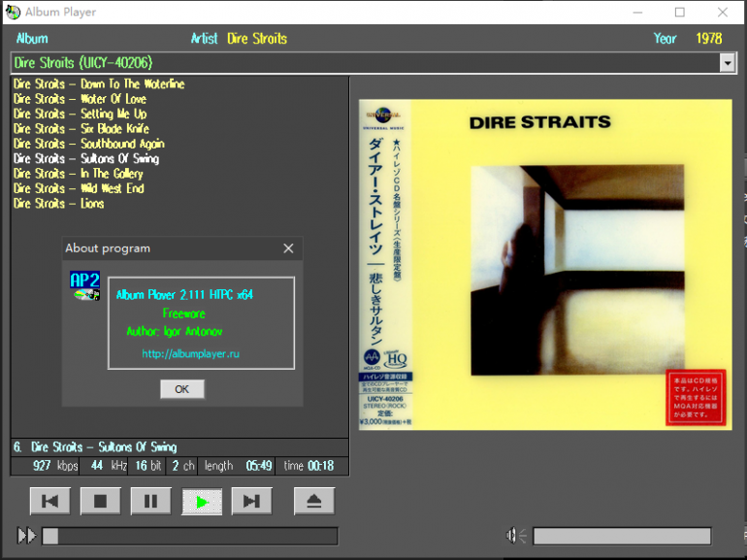Click the Year label

pyautogui.click(x=666, y=39)
